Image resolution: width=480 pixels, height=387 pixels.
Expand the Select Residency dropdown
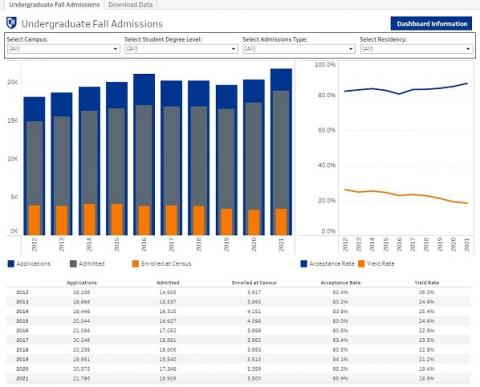417,49
